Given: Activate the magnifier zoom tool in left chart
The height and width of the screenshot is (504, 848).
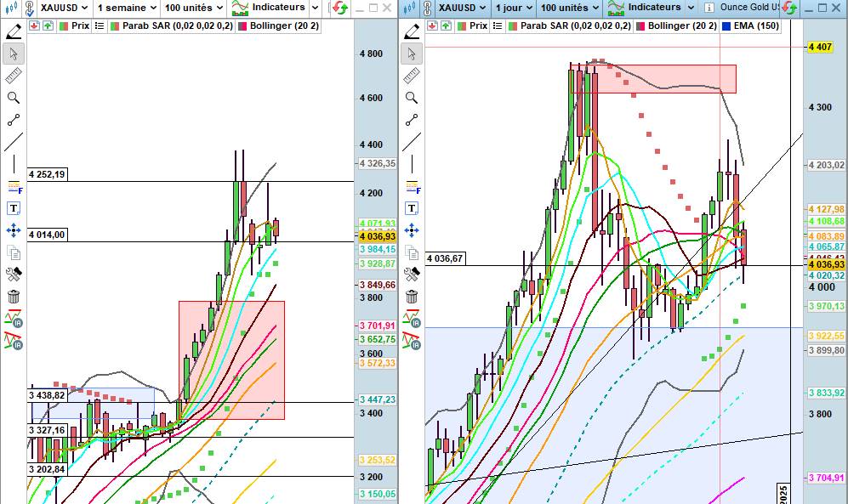Looking at the screenshot, I should click(14, 98).
